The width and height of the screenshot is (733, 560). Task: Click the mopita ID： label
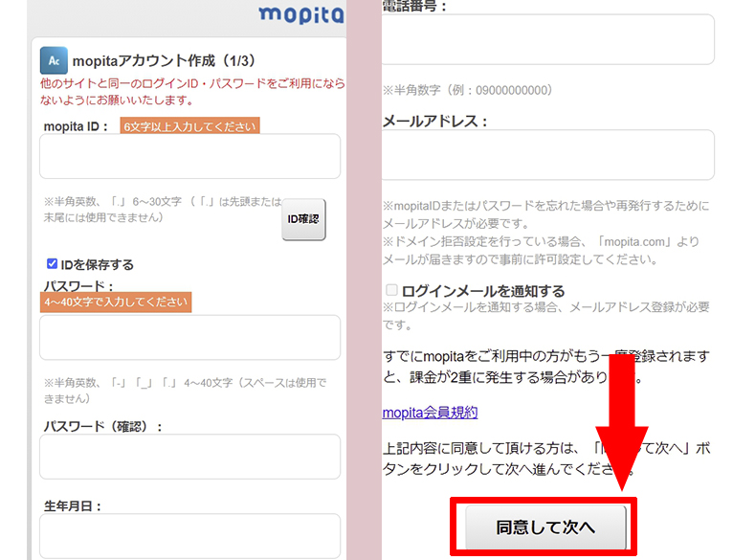[x=76, y=126]
